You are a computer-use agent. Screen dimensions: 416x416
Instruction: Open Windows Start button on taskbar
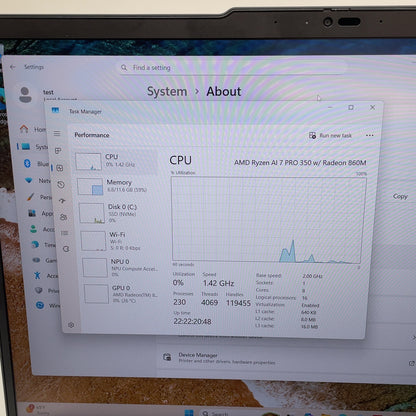point(189,413)
